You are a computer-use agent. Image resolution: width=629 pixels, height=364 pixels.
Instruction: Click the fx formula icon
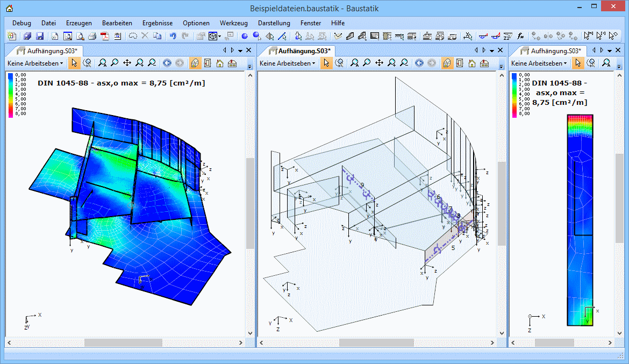(520, 36)
